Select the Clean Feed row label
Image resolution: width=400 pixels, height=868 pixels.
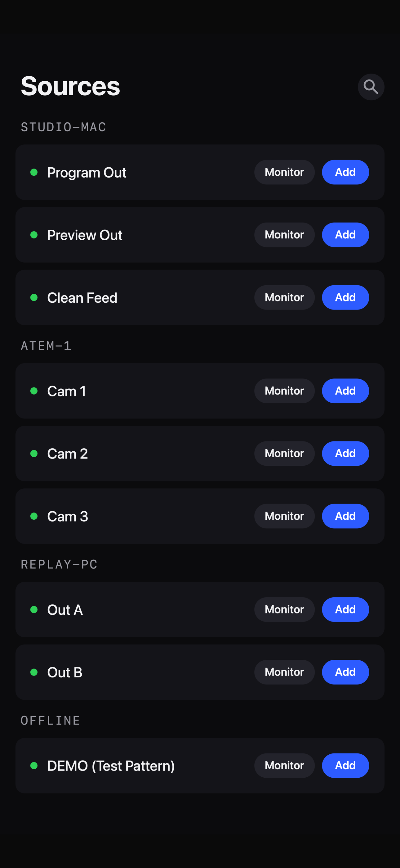click(x=82, y=297)
